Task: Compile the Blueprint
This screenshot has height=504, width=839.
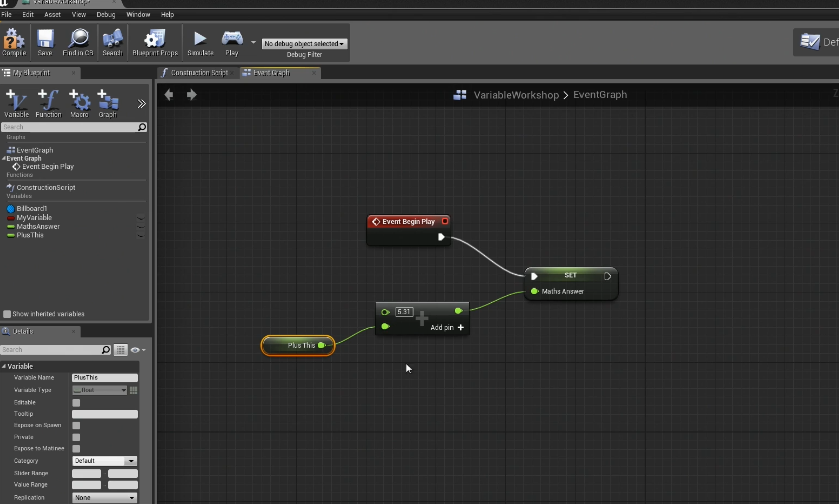Action: tap(14, 43)
